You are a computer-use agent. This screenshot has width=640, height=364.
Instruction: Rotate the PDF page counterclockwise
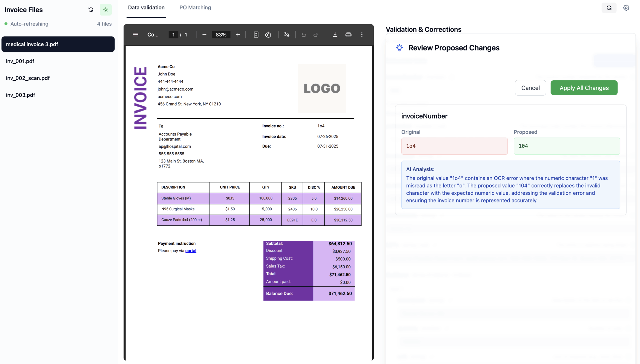268,35
